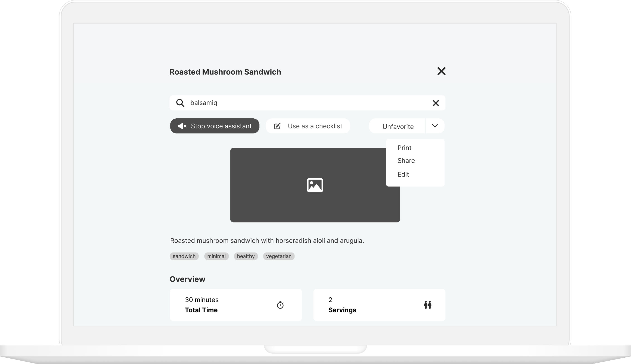Click the checklist edit pencil icon
Screen dimensions: 631x364
[x=277, y=126]
